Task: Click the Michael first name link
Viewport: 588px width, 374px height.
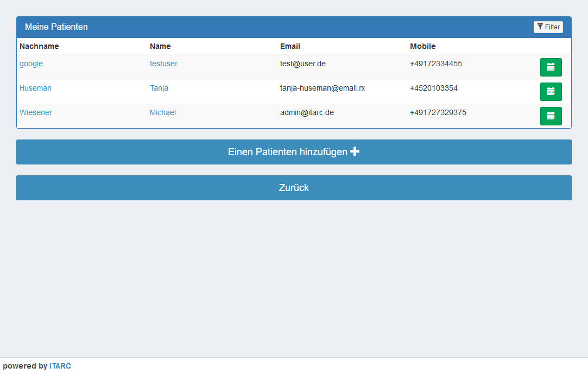Action: point(163,112)
